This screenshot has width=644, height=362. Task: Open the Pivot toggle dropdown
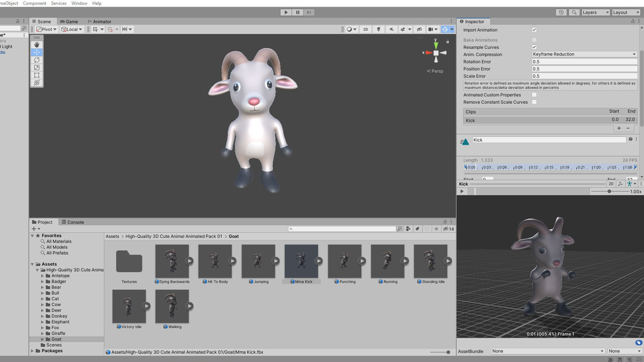click(x=46, y=29)
